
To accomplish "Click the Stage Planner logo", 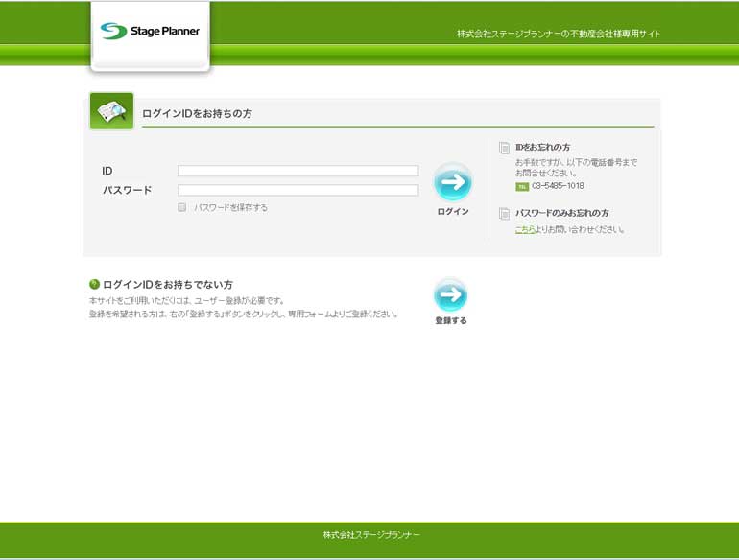I will pos(150,31).
